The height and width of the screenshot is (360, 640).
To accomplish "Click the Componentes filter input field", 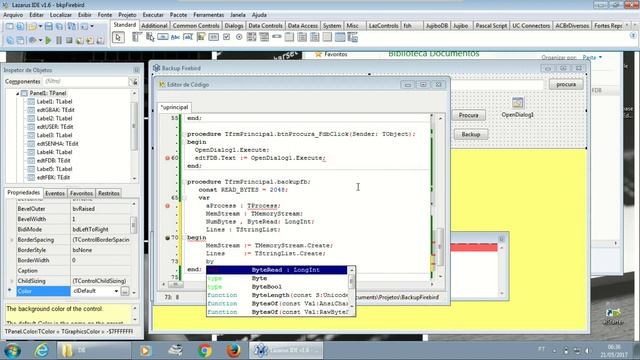I will [x=85, y=81].
